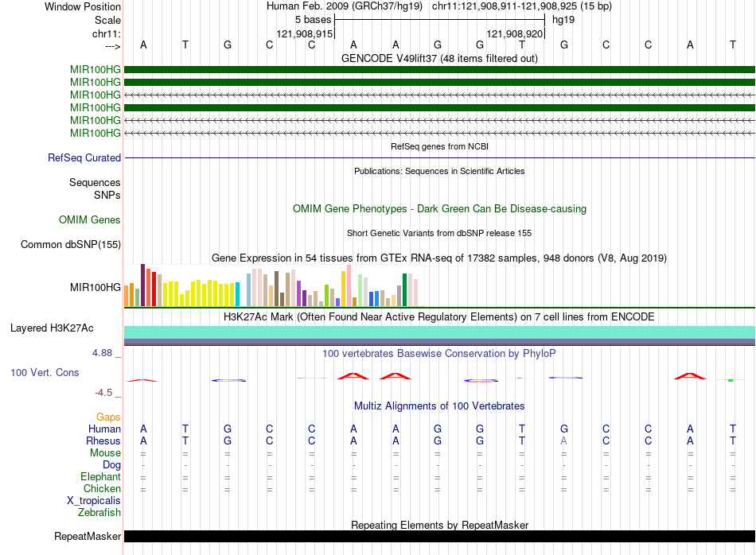Click the 121,908,920 coordinate marker
The height and width of the screenshot is (555, 756).
[x=515, y=33]
